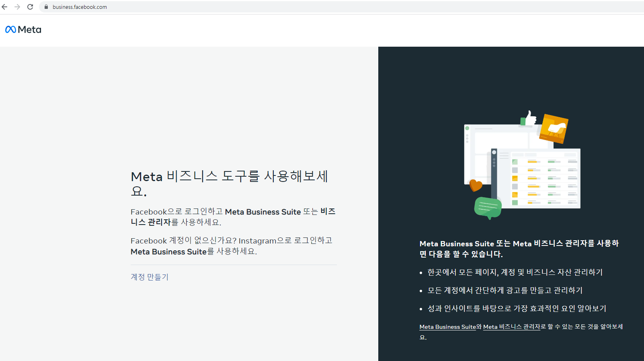The image size is (644, 361).
Task: Click the thumbs-up icon in illustration
Action: 529,118
